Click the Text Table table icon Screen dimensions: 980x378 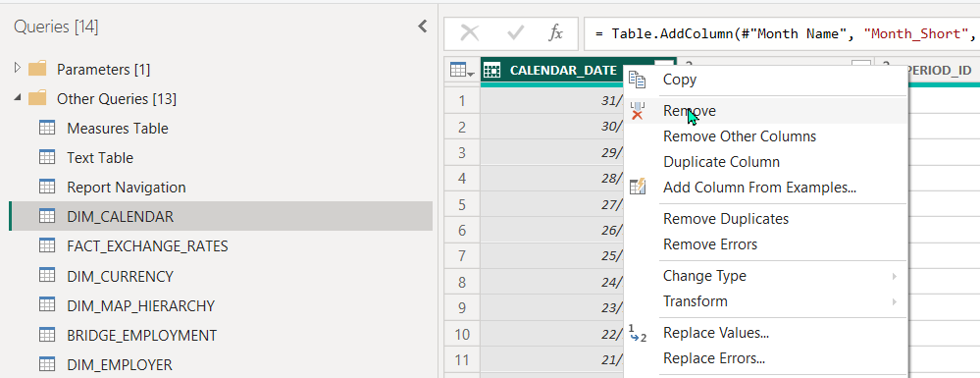[x=47, y=157]
